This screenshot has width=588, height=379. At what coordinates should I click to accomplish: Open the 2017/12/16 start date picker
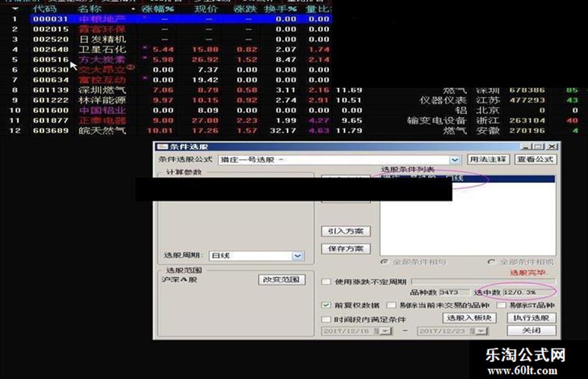[386, 331]
